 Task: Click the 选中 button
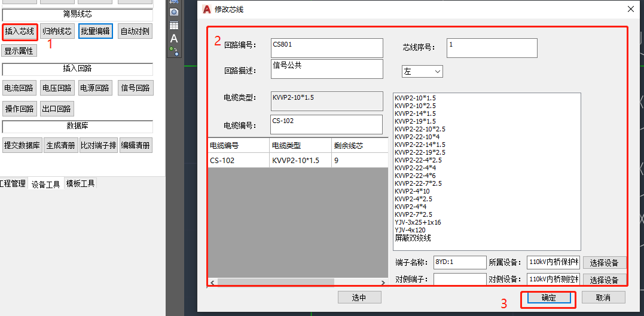[x=359, y=297]
